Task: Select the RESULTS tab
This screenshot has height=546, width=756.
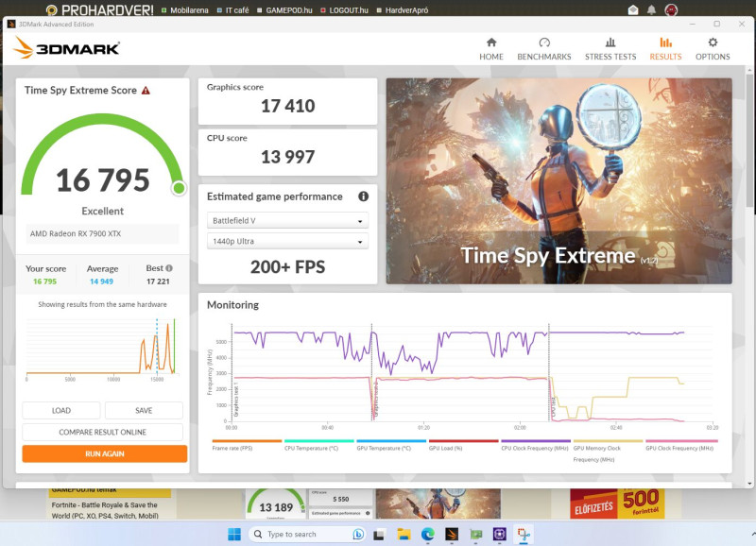Action: pos(665,49)
